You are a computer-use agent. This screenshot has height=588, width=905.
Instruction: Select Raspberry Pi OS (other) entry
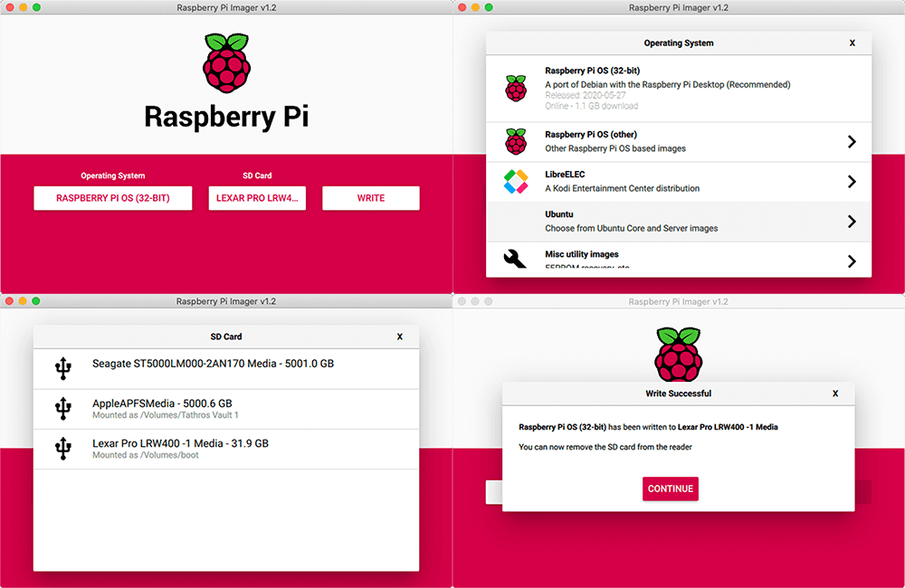[679, 141]
